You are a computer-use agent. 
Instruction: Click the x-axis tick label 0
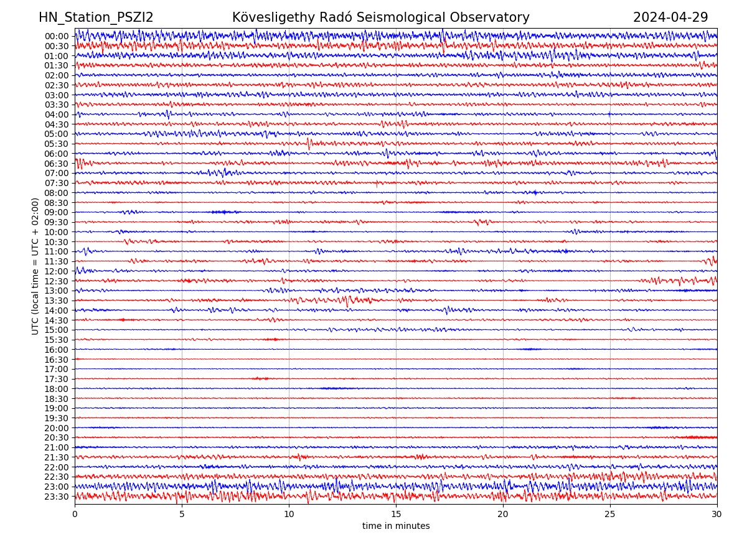75,515
